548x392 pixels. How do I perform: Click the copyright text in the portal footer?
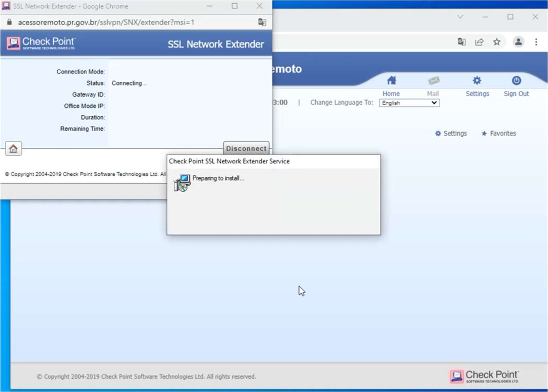(146, 376)
